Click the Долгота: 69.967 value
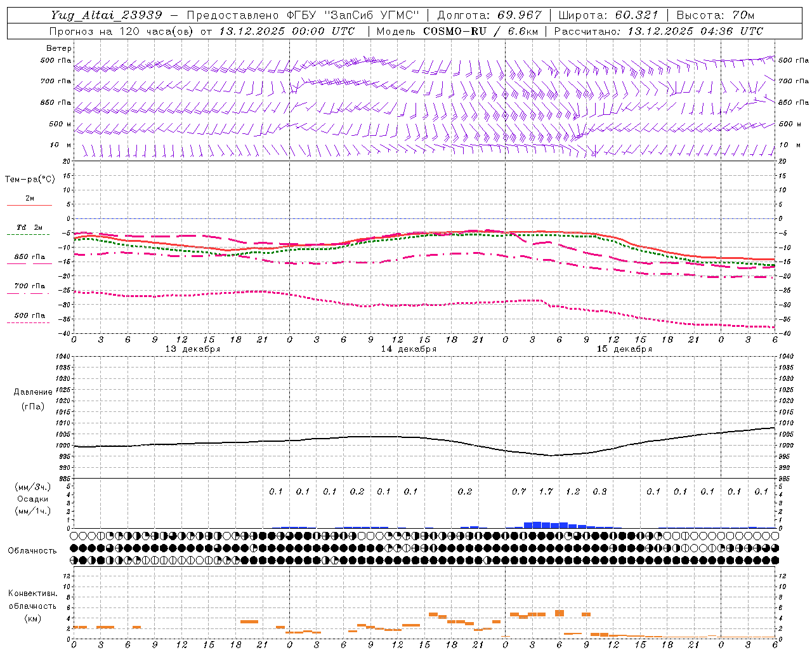The image size is (812, 650). 490,15
